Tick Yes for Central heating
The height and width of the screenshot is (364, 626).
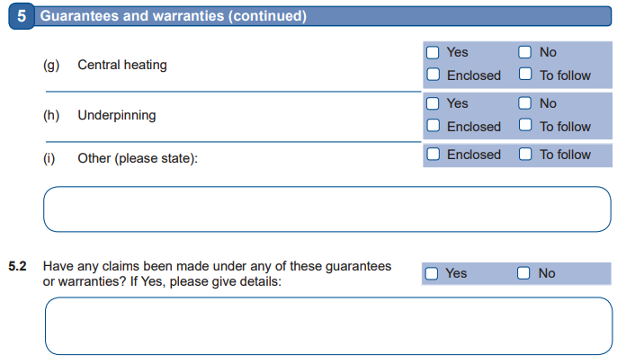pos(433,52)
